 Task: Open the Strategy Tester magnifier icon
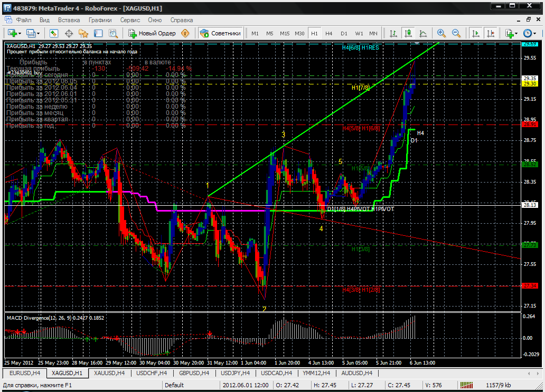[114, 33]
